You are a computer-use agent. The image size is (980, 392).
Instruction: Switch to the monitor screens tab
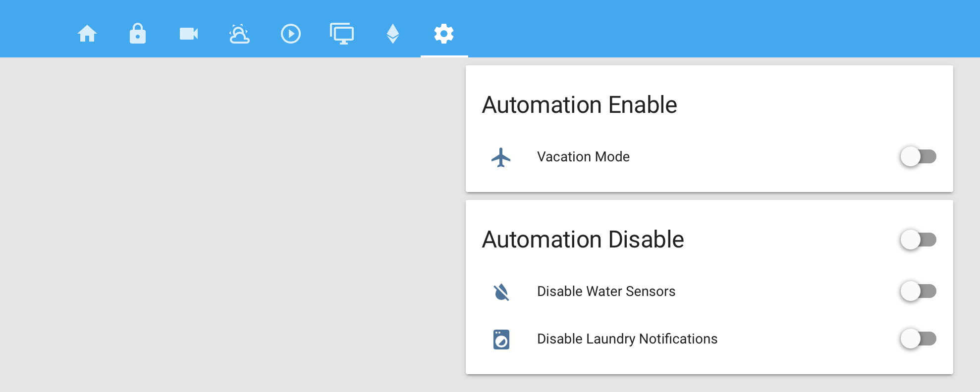click(x=342, y=34)
